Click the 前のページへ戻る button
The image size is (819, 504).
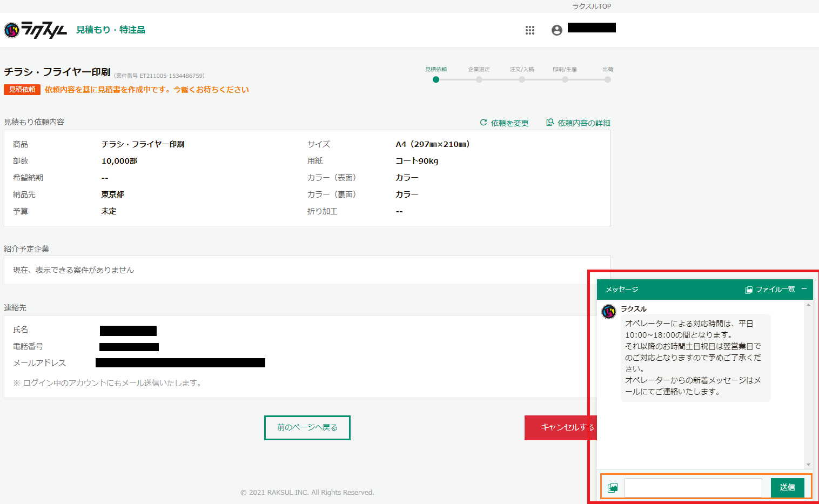[x=307, y=428]
